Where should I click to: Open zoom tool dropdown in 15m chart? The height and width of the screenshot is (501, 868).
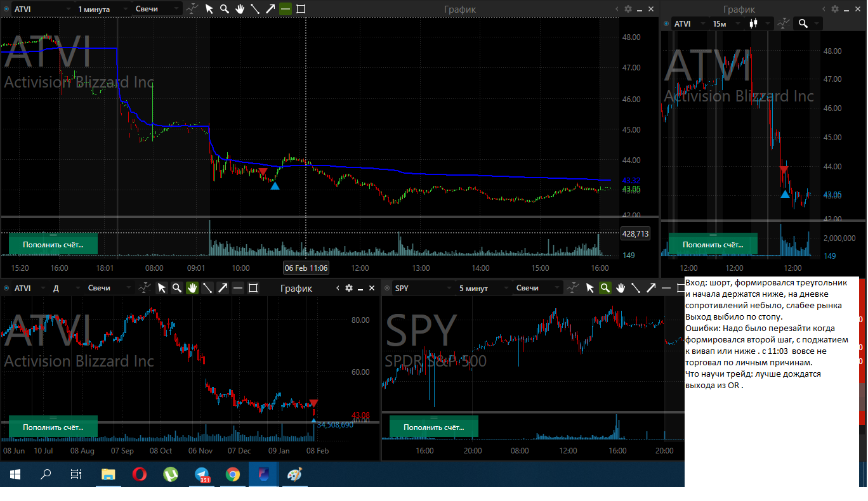(808, 23)
